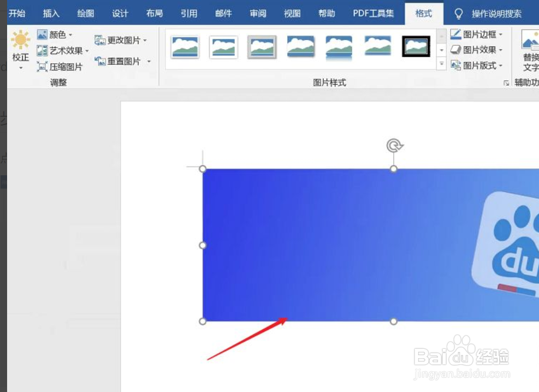This screenshot has width=539, height=392.
Task: Click the bottom-left picture resize handle
Action: [x=203, y=321]
